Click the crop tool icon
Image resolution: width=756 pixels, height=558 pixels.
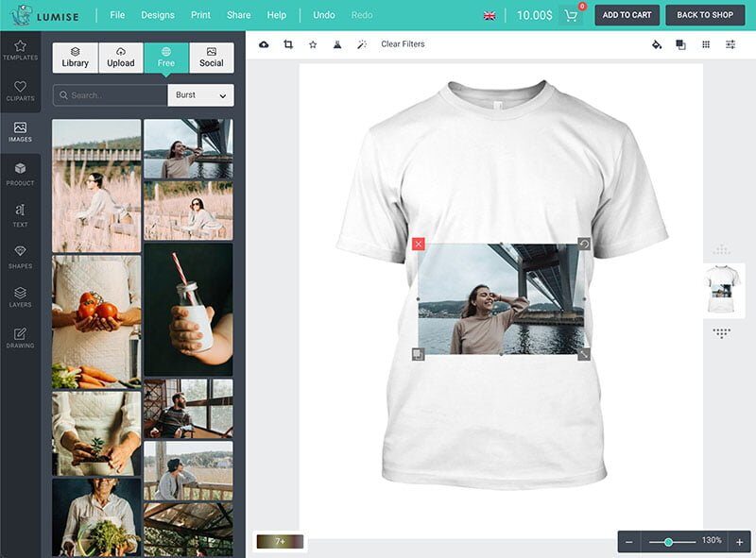(x=288, y=44)
